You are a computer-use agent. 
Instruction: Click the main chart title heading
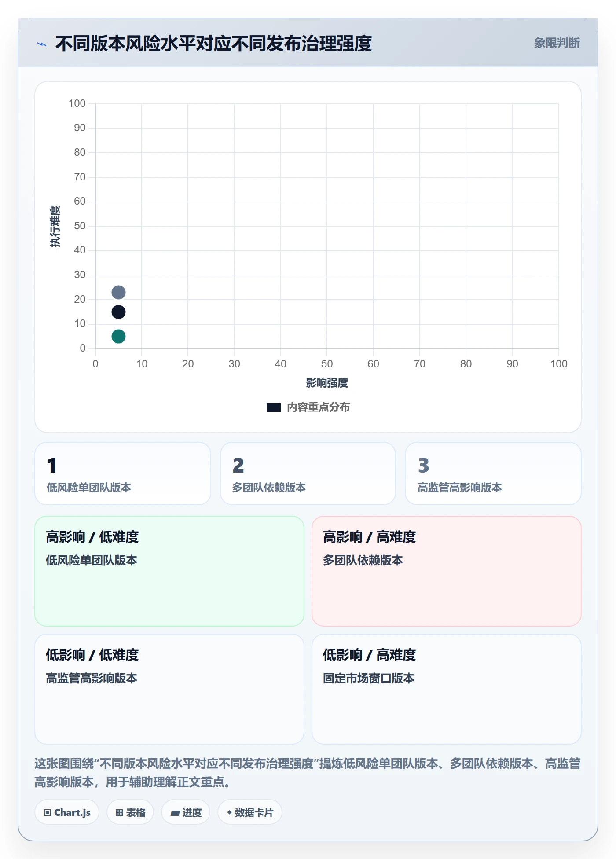213,44
